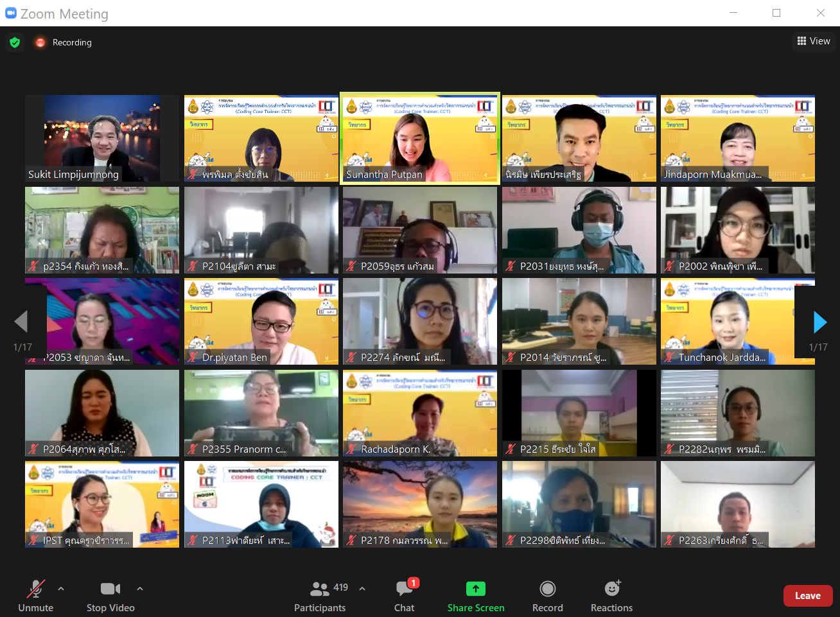This screenshot has width=840, height=617.
Task: Go to next gallery page with blue arrow
Action: tap(819, 322)
